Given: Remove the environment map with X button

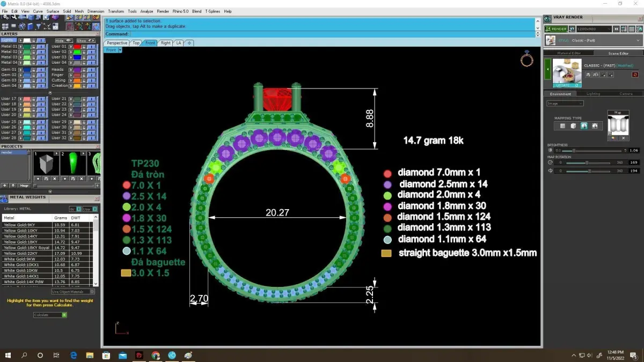Looking at the screenshot, I should pyautogui.click(x=624, y=138).
